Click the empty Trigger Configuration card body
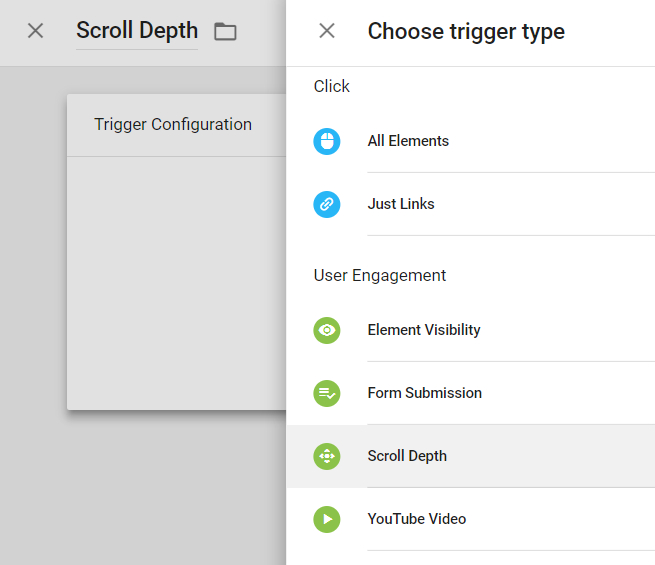Image resolution: width=655 pixels, height=565 pixels. click(176, 280)
